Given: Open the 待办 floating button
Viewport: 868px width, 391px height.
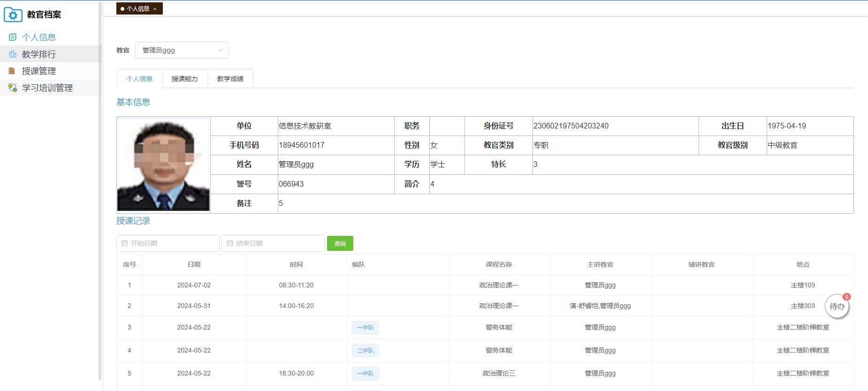Looking at the screenshot, I should [837, 307].
